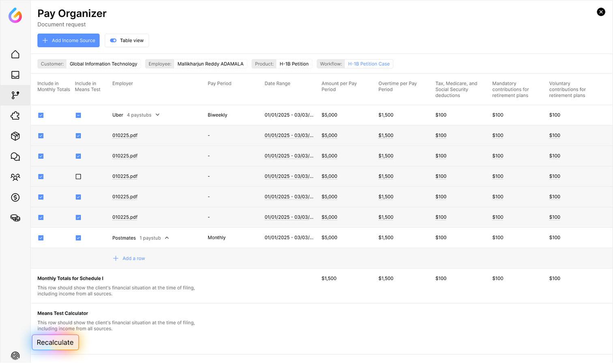Open the stacked coins icon
Screen dimensions: 613x364
click(x=15, y=218)
